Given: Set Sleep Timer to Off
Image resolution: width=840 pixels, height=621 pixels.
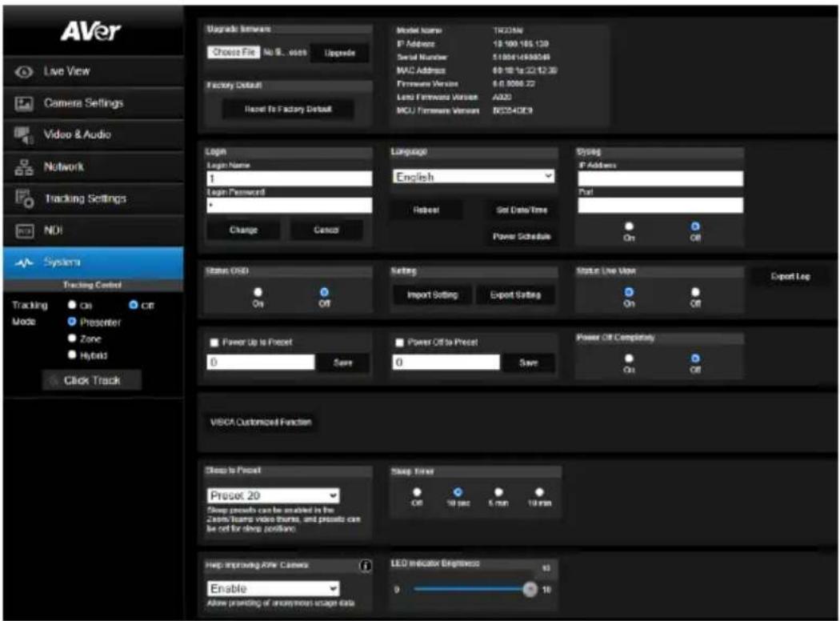Looking at the screenshot, I should pyautogui.click(x=417, y=492).
